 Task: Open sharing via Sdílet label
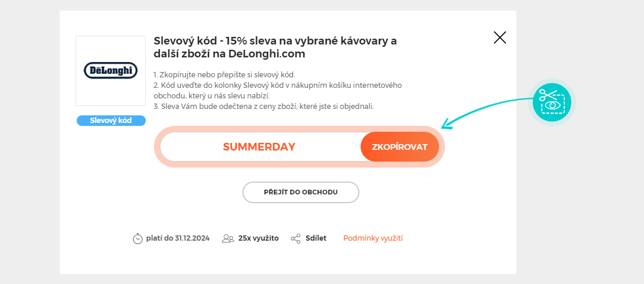point(316,238)
